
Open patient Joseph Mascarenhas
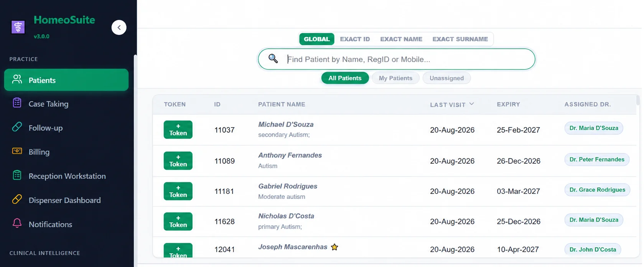coord(293,247)
